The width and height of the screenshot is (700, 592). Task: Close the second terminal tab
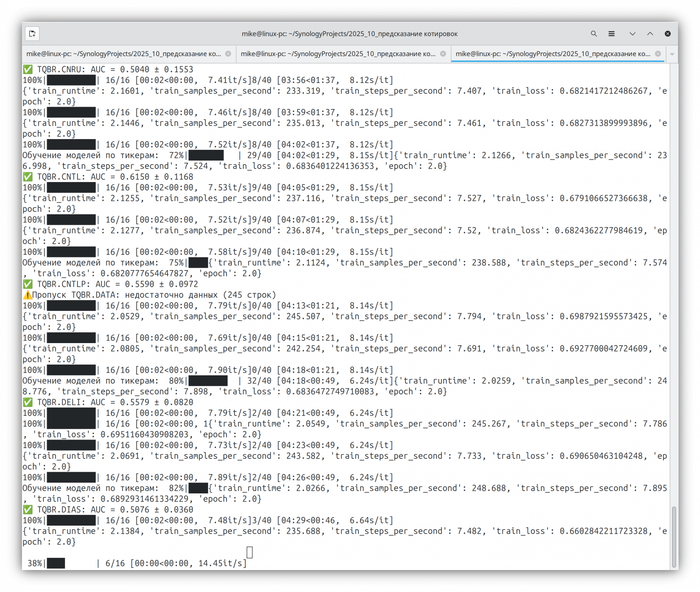(443, 54)
